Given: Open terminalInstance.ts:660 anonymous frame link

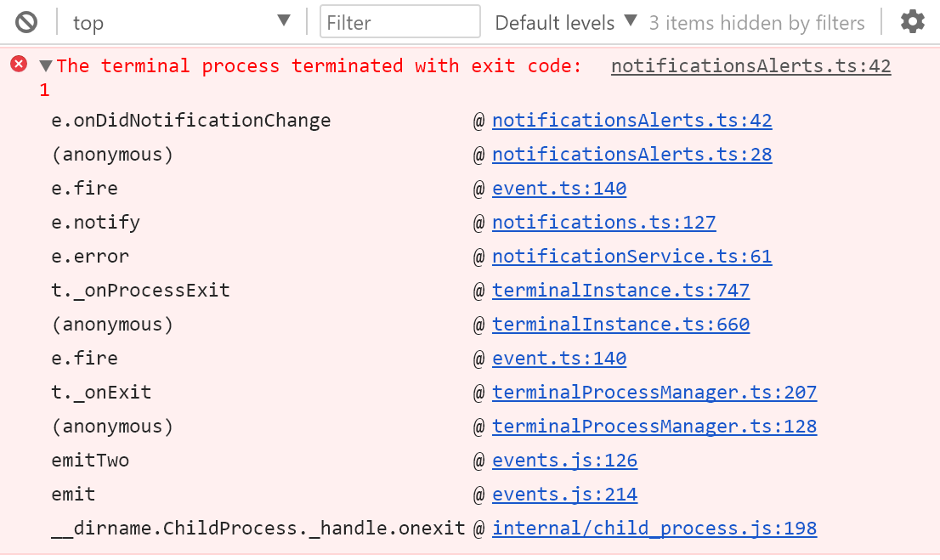Looking at the screenshot, I should pos(620,324).
